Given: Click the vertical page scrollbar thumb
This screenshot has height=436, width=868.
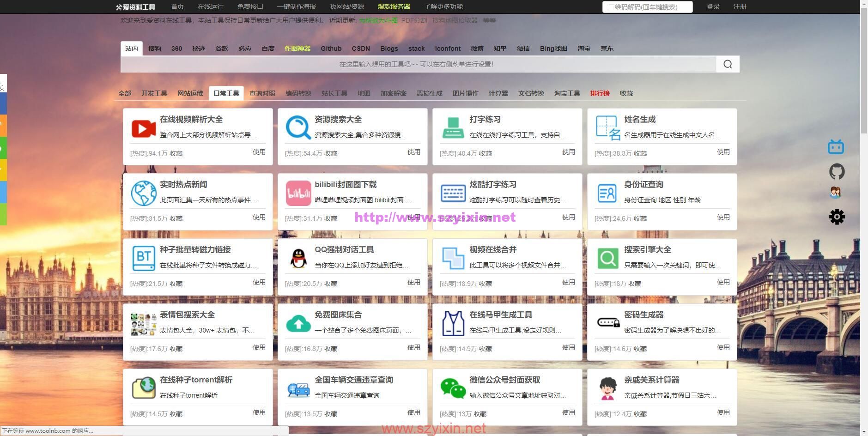Looking at the screenshot, I should point(864,72).
